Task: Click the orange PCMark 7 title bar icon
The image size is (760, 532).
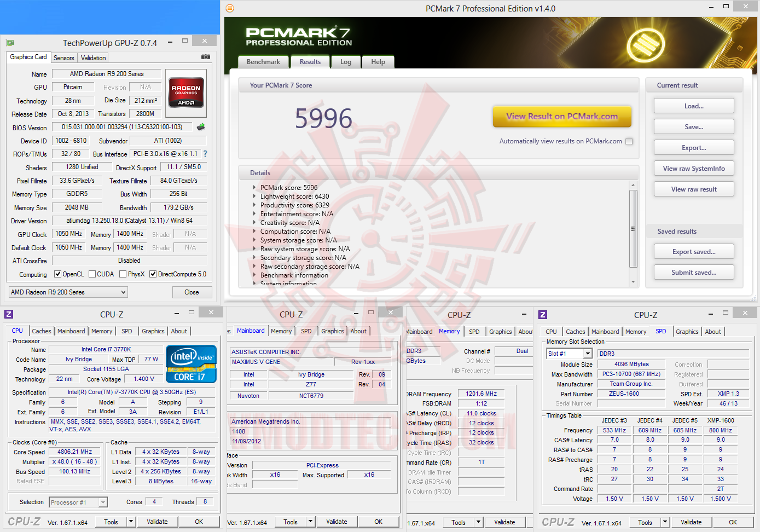Action: tap(230, 8)
